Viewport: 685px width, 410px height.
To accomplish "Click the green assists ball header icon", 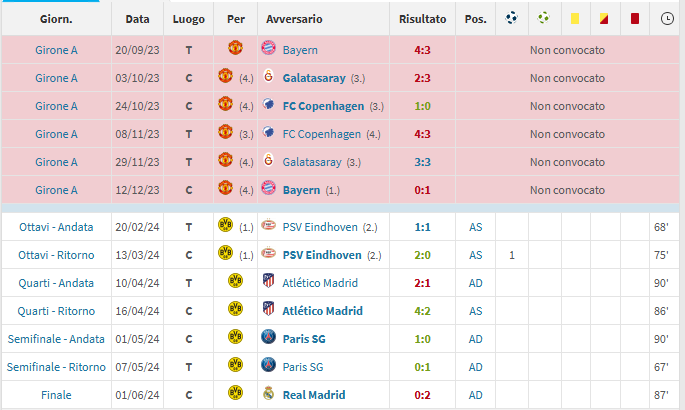I will (x=543, y=18).
